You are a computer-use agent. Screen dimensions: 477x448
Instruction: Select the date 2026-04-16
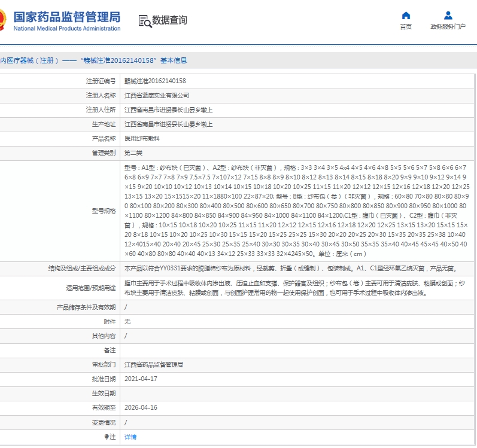(141, 407)
